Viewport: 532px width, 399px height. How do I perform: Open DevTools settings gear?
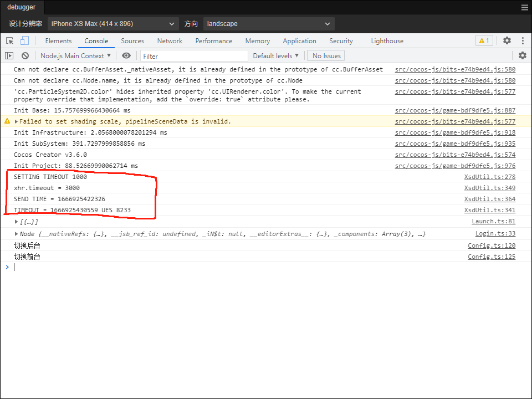point(507,40)
